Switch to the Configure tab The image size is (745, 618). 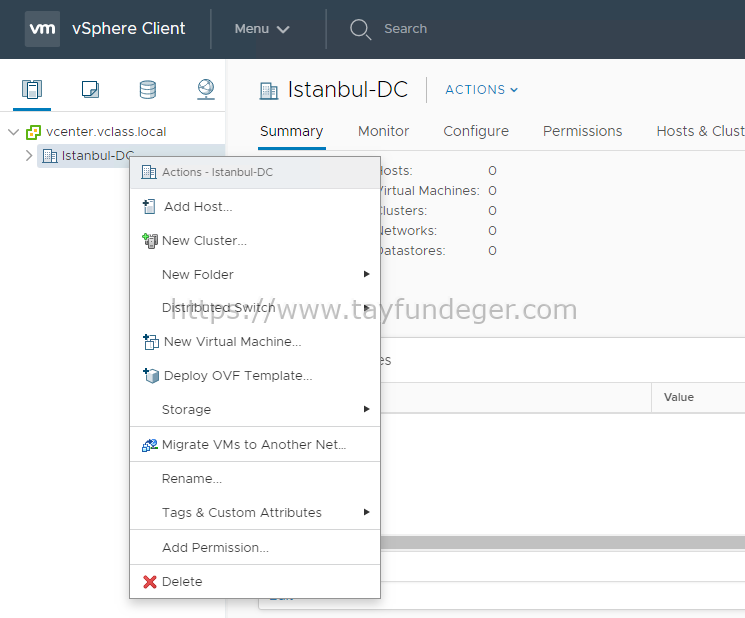[x=476, y=131]
